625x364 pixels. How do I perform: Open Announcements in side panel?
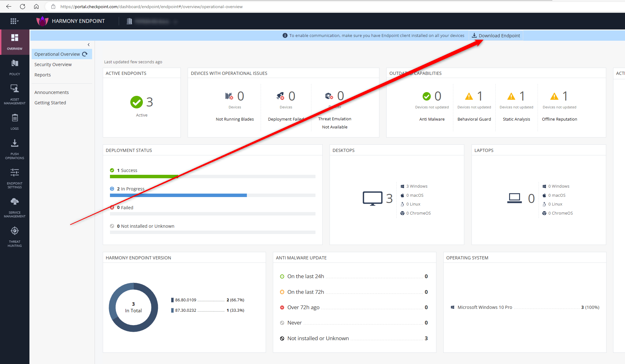pyautogui.click(x=51, y=92)
